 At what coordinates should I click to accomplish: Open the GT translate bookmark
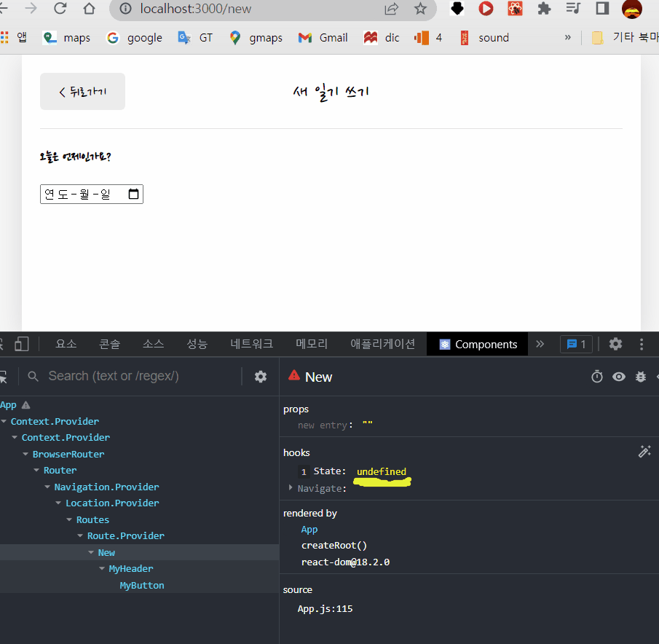tap(195, 38)
